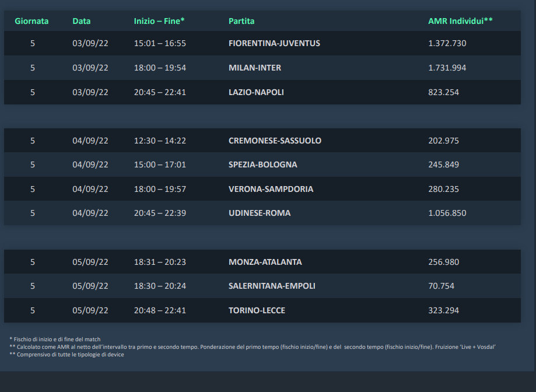Click the Giornata number 5 beside SALERNITANA-EMPOLI

pyautogui.click(x=33, y=286)
